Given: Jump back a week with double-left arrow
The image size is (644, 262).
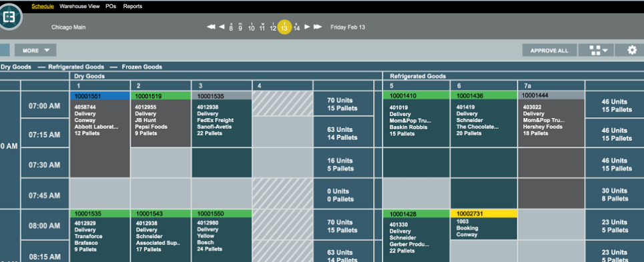Looking at the screenshot, I should point(211,27).
